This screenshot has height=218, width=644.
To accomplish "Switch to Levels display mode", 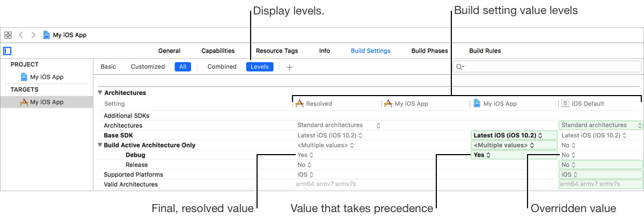I will pyautogui.click(x=260, y=67).
